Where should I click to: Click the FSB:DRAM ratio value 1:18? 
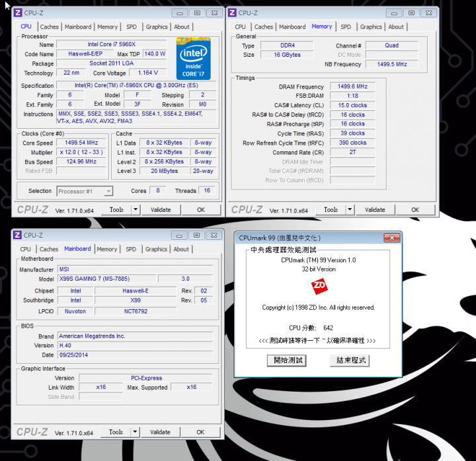(x=352, y=96)
